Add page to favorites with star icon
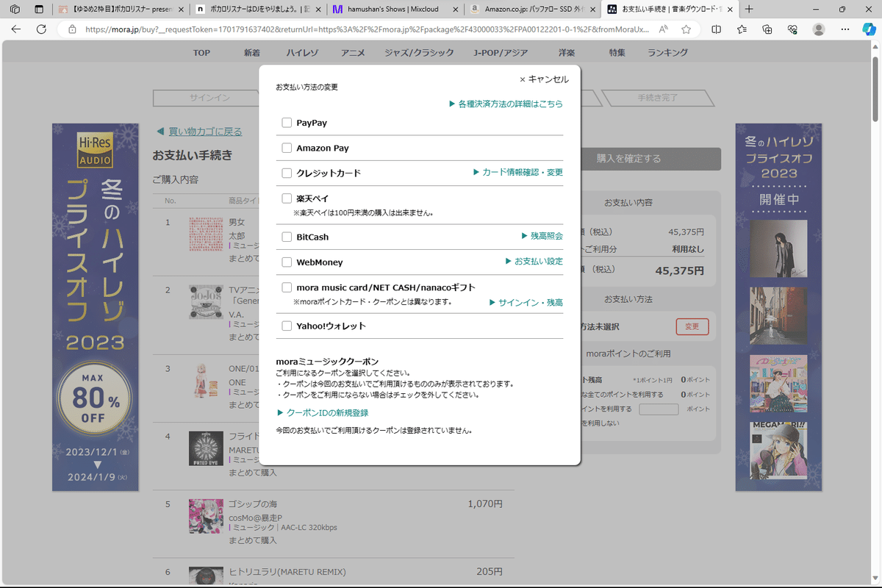 [x=686, y=29]
